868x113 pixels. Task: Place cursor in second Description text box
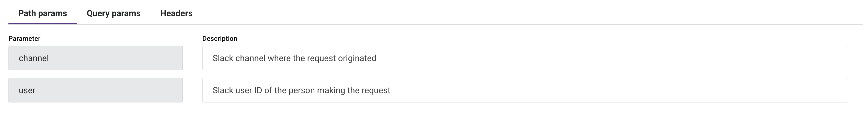525,90
